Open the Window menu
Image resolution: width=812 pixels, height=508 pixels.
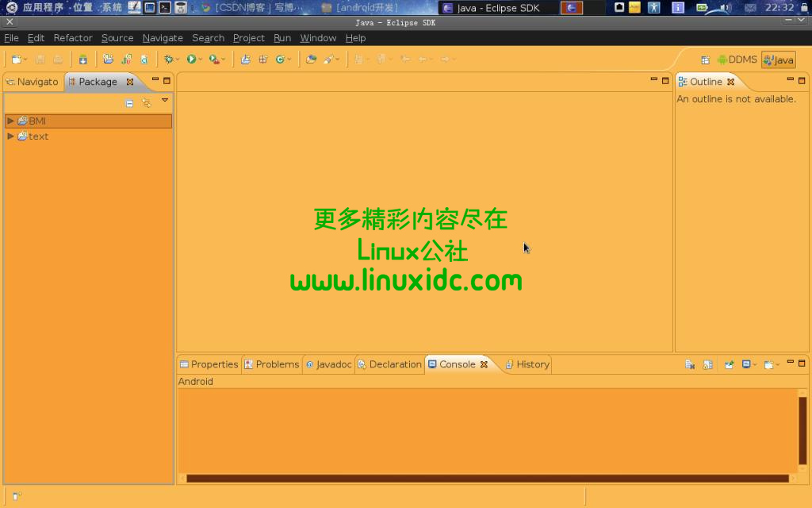pyautogui.click(x=318, y=37)
